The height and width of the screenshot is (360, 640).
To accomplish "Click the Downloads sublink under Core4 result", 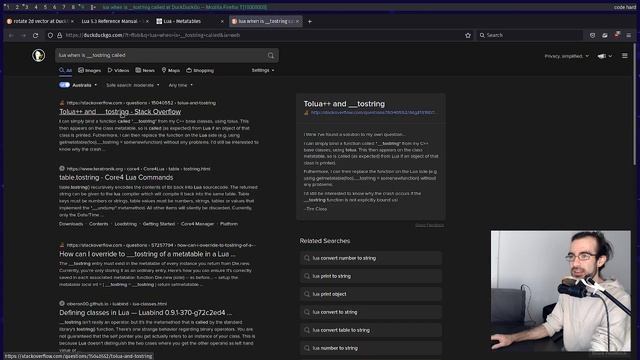I will pos(71,224).
